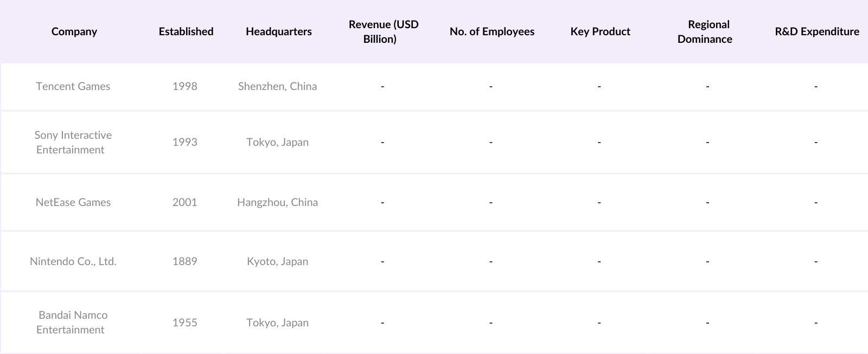868x354 pixels.
Task: Click the Company column header
Action: [74, 31]
